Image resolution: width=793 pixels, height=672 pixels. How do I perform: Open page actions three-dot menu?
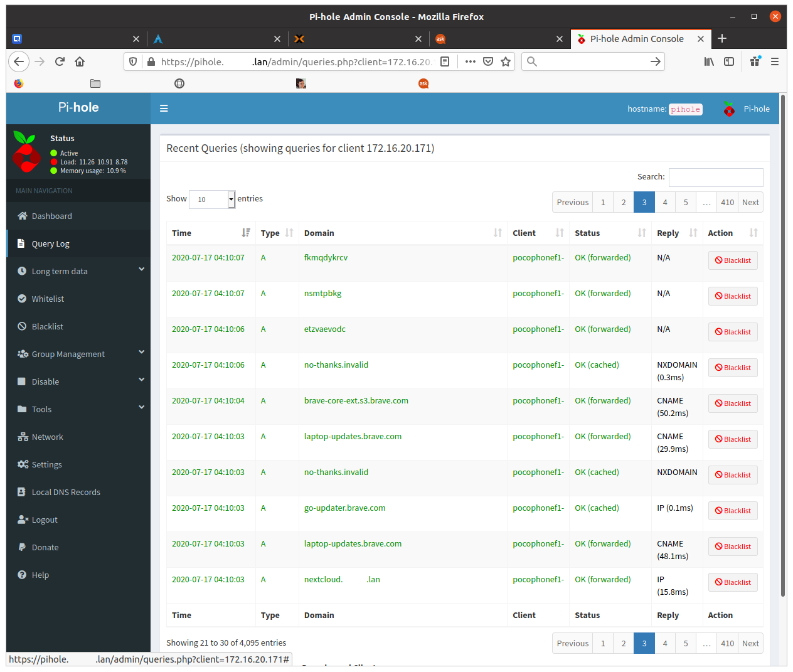point(471,61)
